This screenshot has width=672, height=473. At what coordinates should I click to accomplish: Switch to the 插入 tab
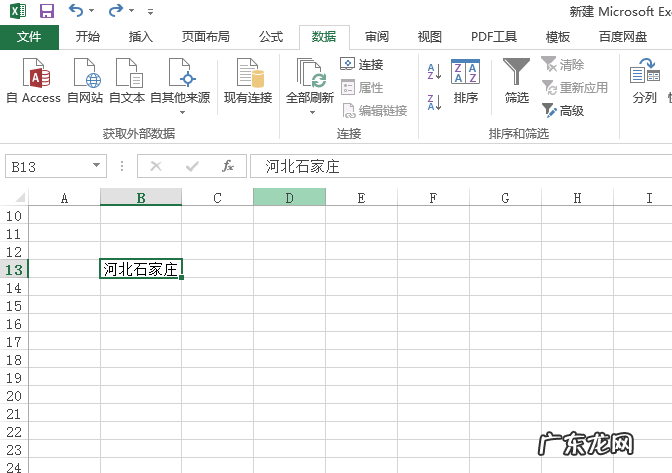pyautogui.click(x=141, y=37)
